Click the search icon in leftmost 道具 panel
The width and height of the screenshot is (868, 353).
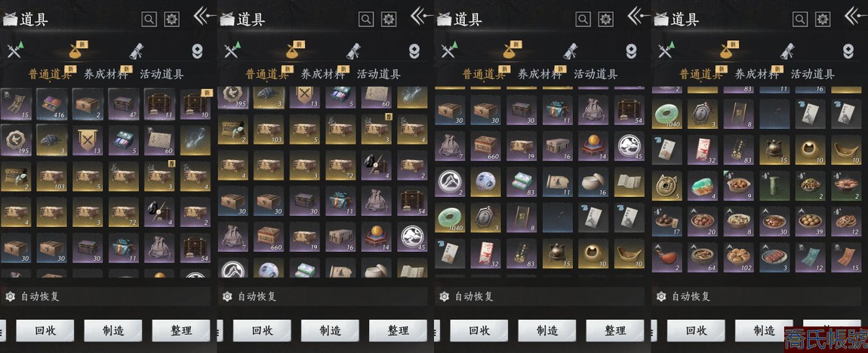tap(149, 20)
